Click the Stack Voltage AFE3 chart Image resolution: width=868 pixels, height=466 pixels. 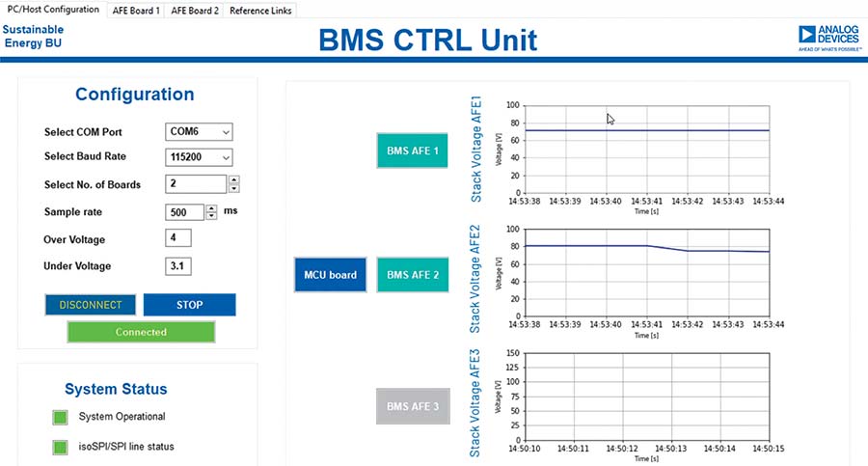click(x=646, y=397)
